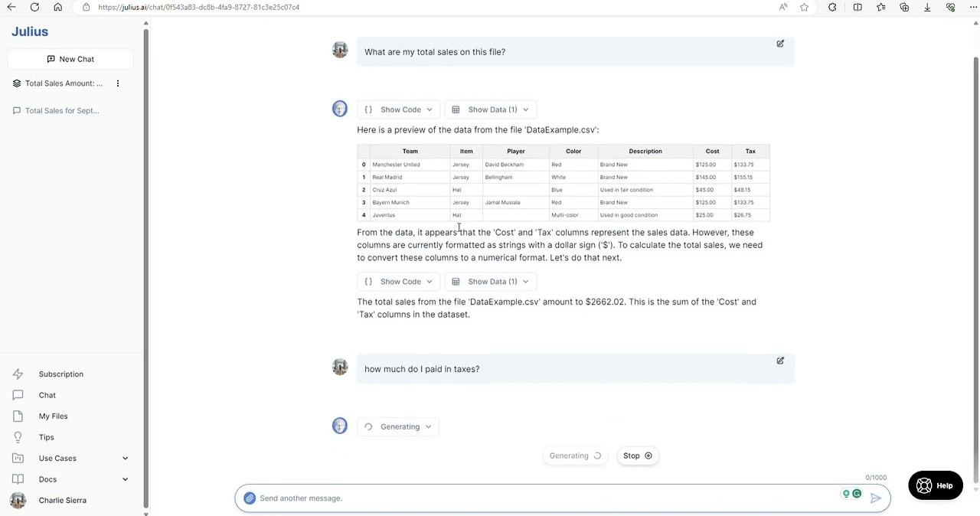Open split screen view icon
This screenshot has height=516, width=980.
pos(857,7)
